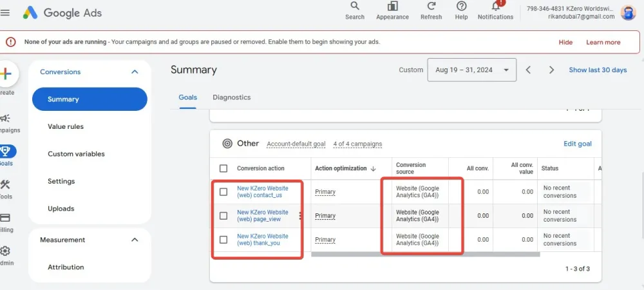Check the thank_you conversion row

pyautogui.click(x=223, y=240)
